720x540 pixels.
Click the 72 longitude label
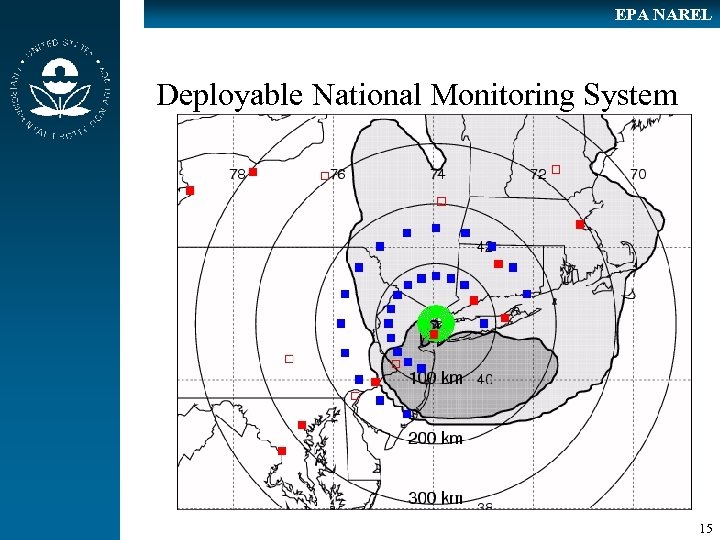pyautogui.click(x=538, y=174)
